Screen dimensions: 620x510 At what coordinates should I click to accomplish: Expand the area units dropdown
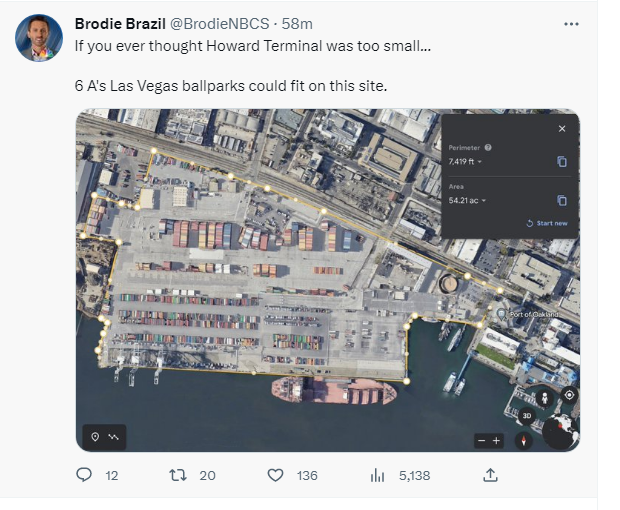click(x=484, y=201)
